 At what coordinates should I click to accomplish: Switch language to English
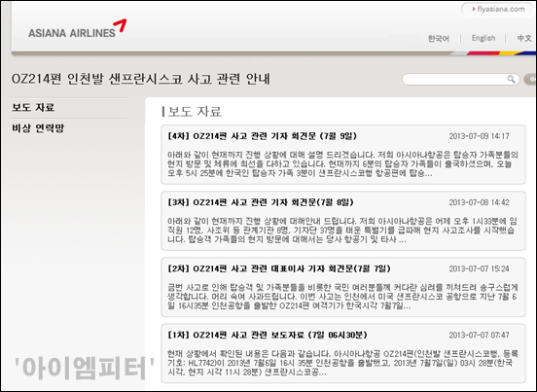click(x=483, y=38)
